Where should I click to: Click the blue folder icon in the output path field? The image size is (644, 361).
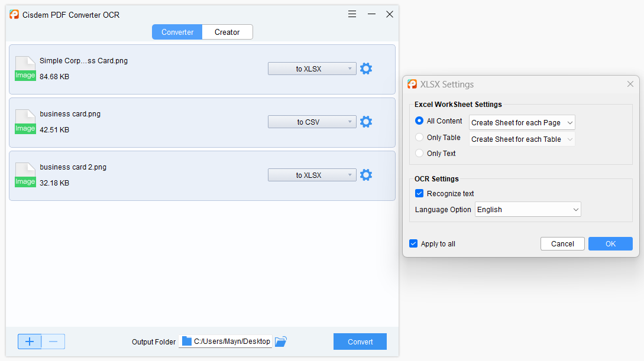187,342
